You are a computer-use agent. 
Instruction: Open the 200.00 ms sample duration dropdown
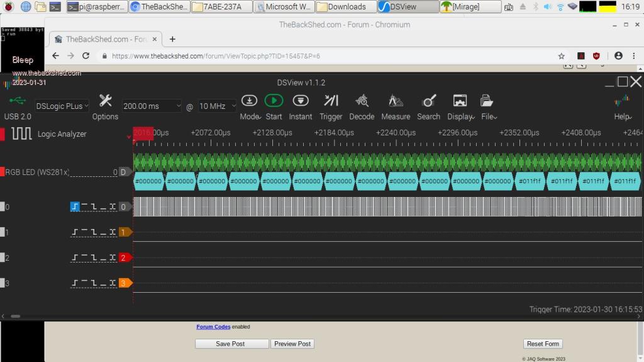click(152, 106)
